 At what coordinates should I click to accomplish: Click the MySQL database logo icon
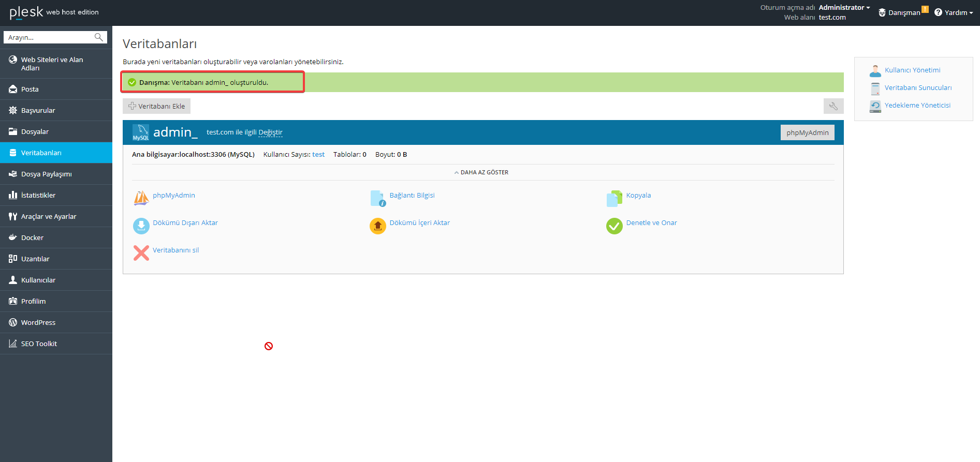tap(141, 132)
